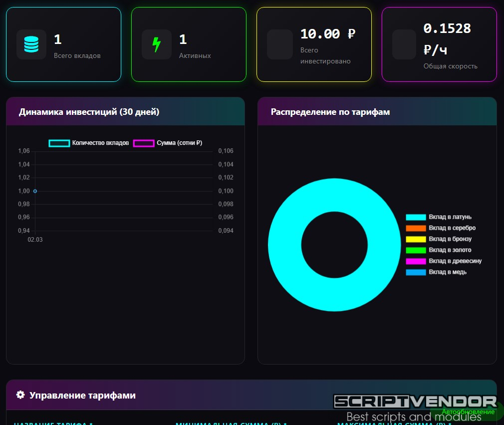Click the Распределение по тарифам panel header
This screenshot has height=425, width=504.
pyautogui.click(x=330, y=112)
